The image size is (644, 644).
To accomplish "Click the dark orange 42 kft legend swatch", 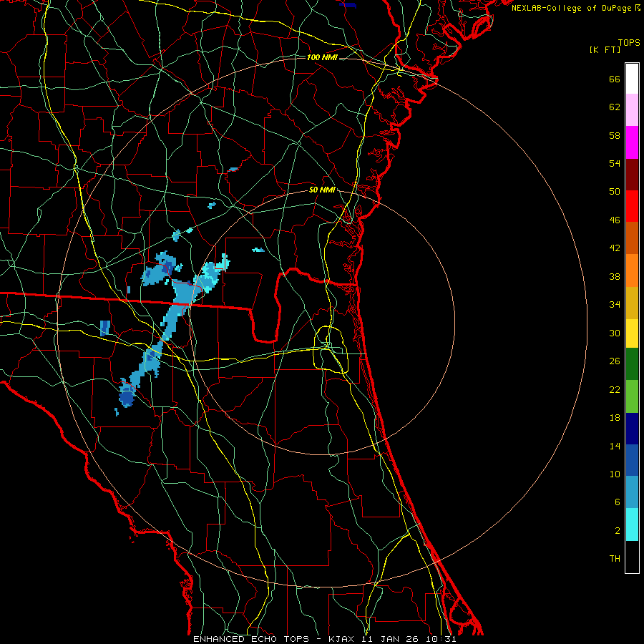I will pos(632,238).
